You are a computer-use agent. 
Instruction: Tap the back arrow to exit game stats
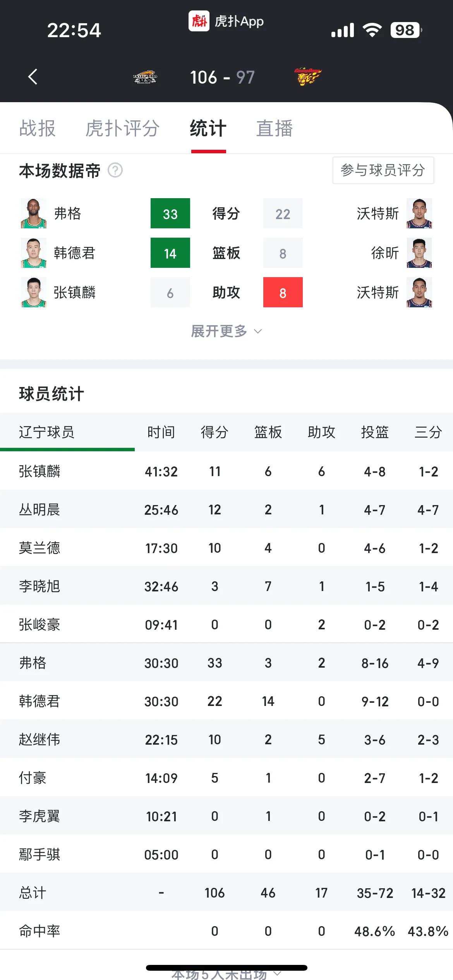(x=33, y=77)
